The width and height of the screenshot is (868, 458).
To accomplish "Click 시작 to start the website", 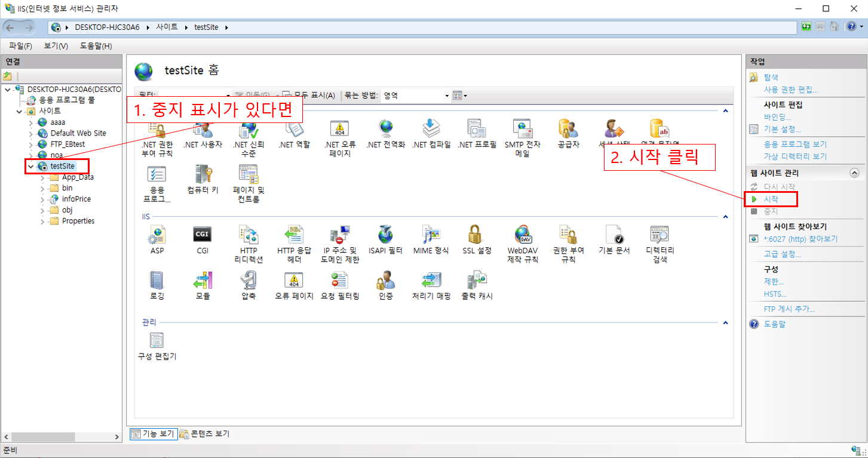I will [x=771, y=199].
